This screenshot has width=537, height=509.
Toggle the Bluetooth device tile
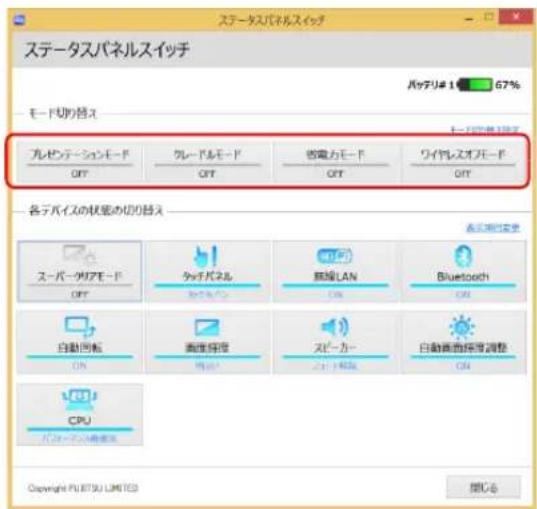(463, 271)
